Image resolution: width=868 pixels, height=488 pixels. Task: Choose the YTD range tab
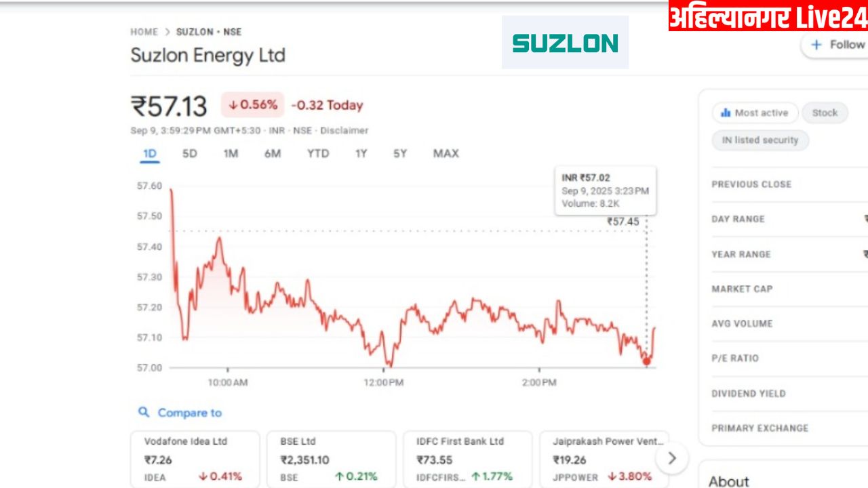tap(318, 154)
